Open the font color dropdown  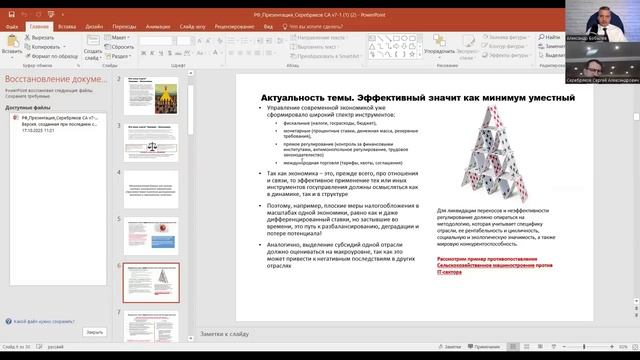[x=222, y=53]
